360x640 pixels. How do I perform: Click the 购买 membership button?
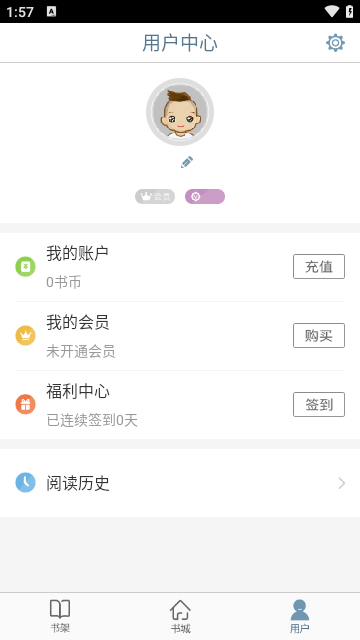pyautogui.click(x=319, y=336)
